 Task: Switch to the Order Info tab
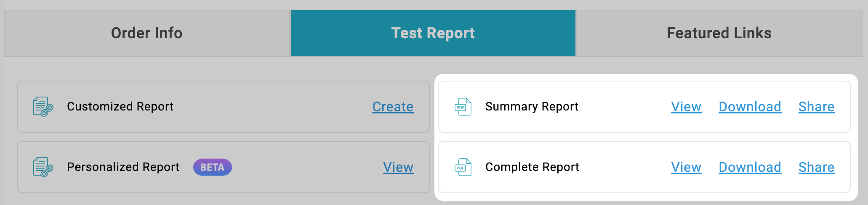pyautogui.click(x=147, y=33)
